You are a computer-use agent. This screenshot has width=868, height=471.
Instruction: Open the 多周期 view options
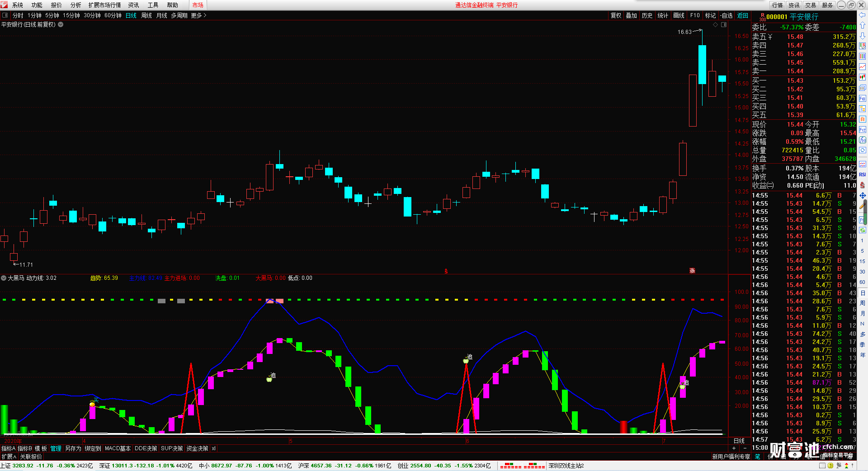click(179, 15)
